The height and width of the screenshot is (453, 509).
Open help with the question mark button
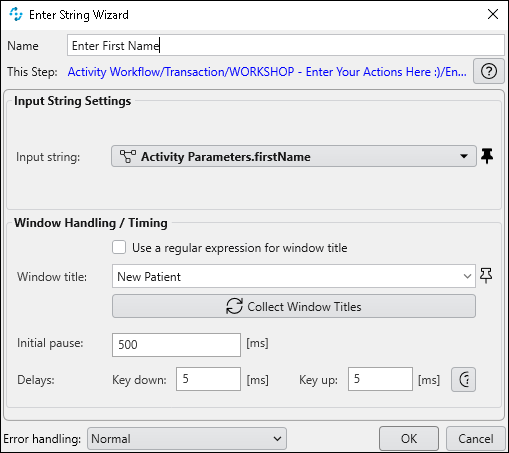pyautogui.click(x=488, y=71)
